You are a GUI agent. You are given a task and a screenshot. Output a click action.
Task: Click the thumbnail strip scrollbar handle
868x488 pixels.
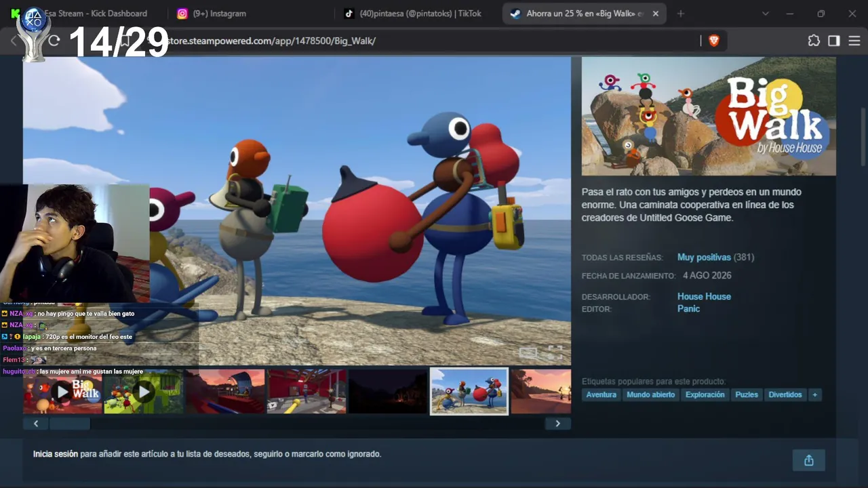tap(69, 424)
